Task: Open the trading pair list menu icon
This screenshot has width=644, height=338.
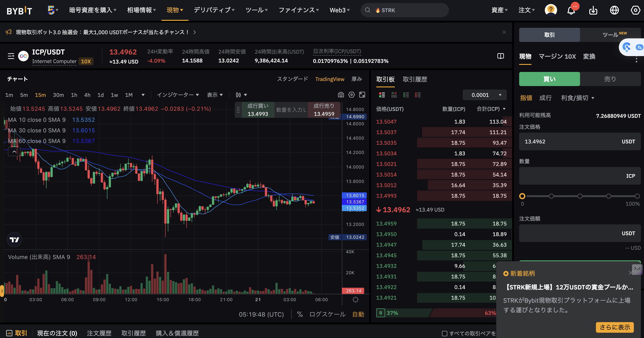Action: [11, 56]
